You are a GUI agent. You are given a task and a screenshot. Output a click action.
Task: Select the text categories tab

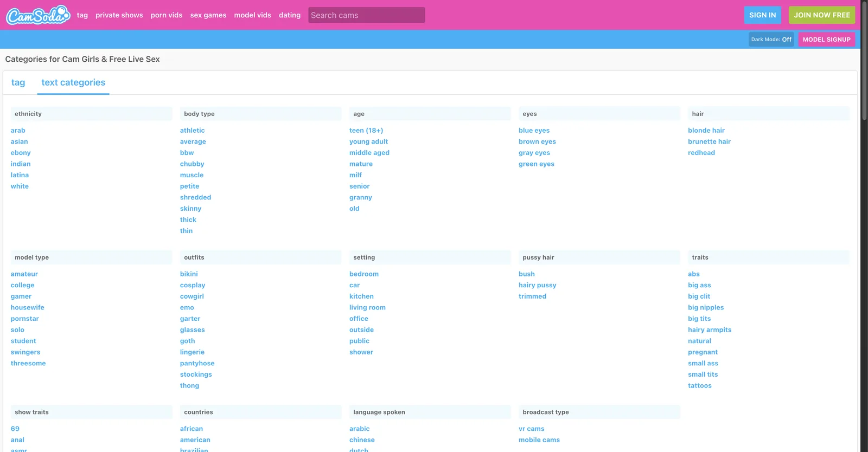73,82
